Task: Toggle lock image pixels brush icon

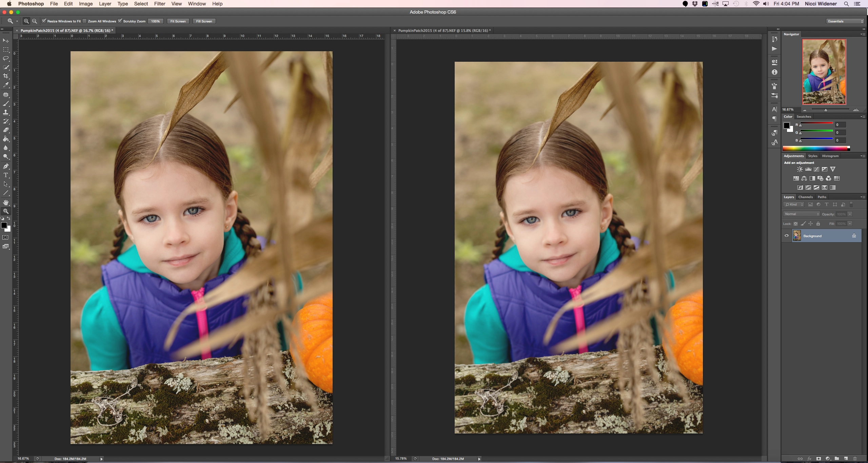Action: 803,224
